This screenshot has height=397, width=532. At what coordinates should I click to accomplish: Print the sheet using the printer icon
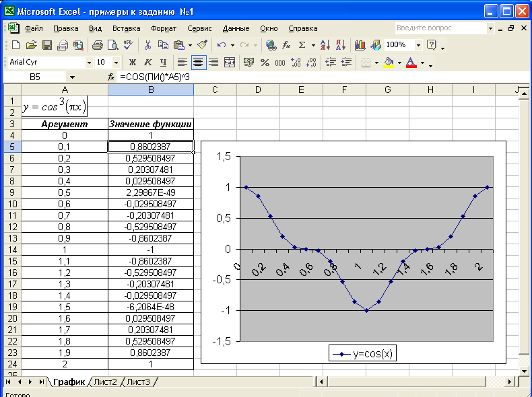(98, 45)
